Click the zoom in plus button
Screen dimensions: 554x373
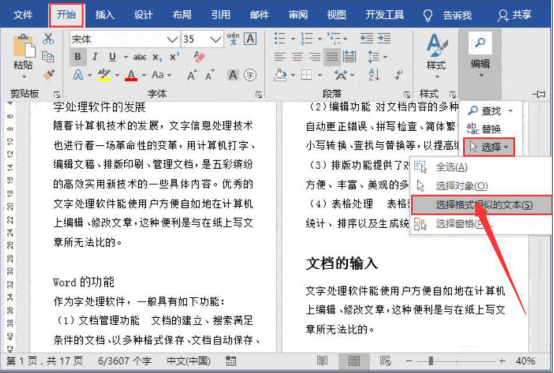(x=502, y=361)
